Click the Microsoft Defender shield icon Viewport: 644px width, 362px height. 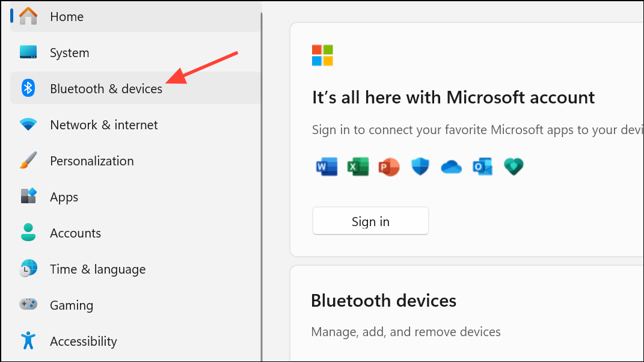pos(420,167)
